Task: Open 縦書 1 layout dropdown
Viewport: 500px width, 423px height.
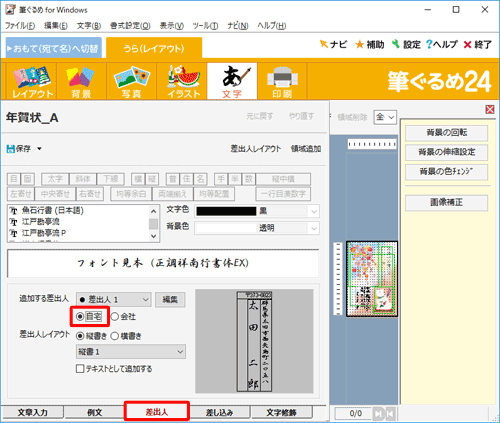Action: coord(131,352)
